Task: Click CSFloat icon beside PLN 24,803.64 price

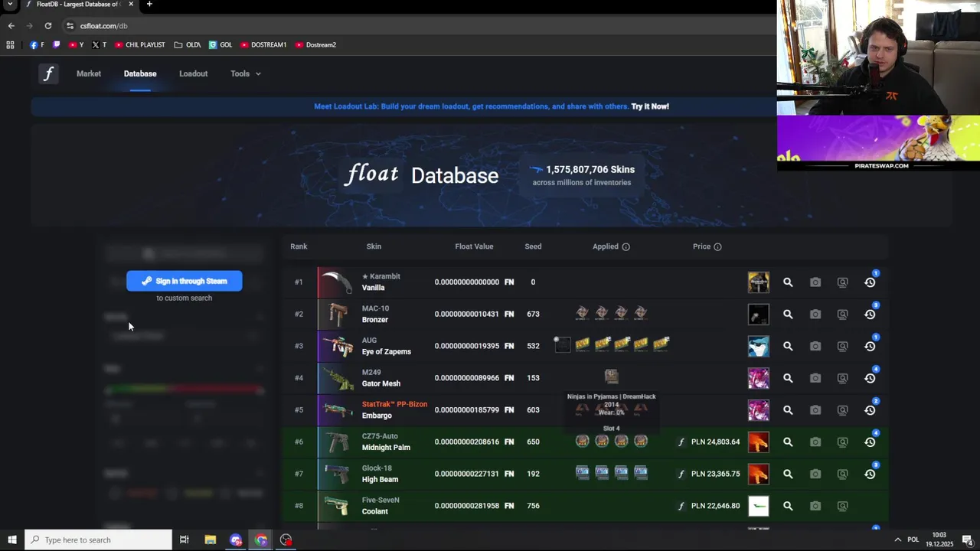Action: tap(681, 442)
